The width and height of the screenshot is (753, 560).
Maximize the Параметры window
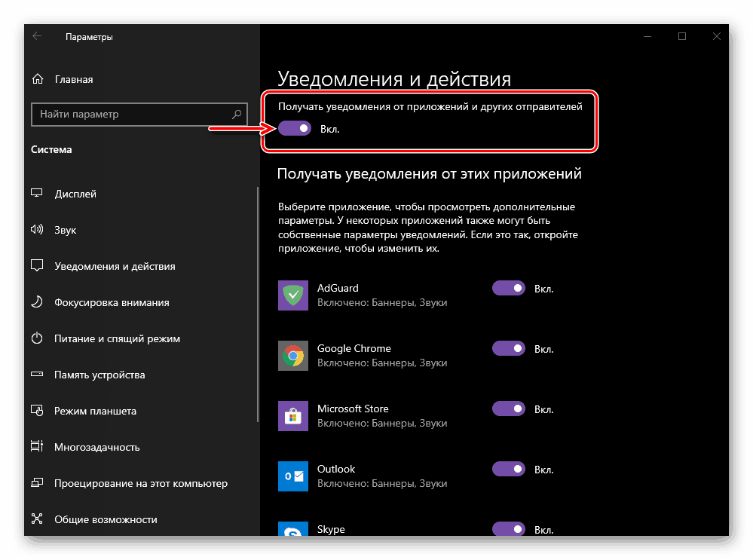[x=682, y=36]
